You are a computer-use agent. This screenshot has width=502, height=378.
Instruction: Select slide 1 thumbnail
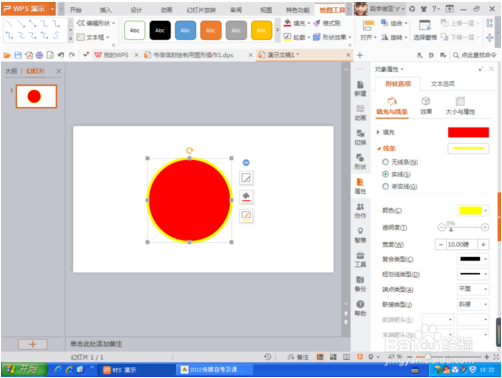tap(36, 96)
